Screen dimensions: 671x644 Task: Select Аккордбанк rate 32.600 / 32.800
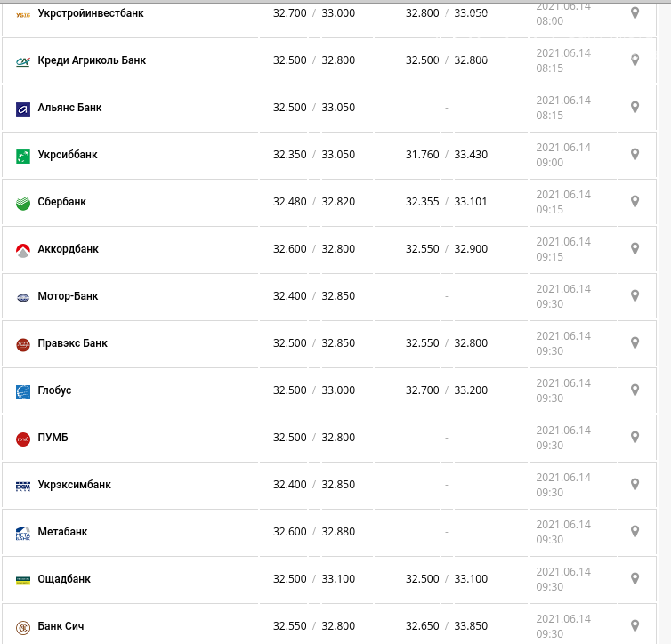tap(313, 249)
